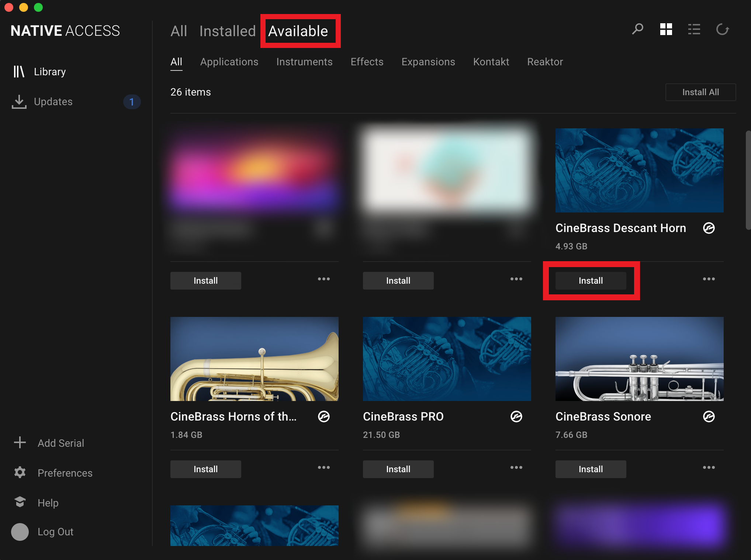Click the Native Access logo
This screenshot has width=751, height=560.
65,31
